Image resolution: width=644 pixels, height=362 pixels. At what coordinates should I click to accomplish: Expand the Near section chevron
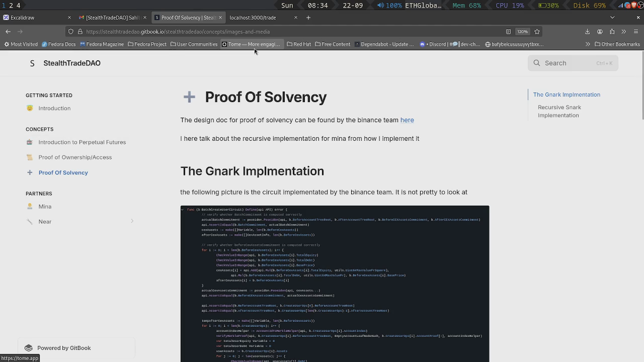[132, 221]
